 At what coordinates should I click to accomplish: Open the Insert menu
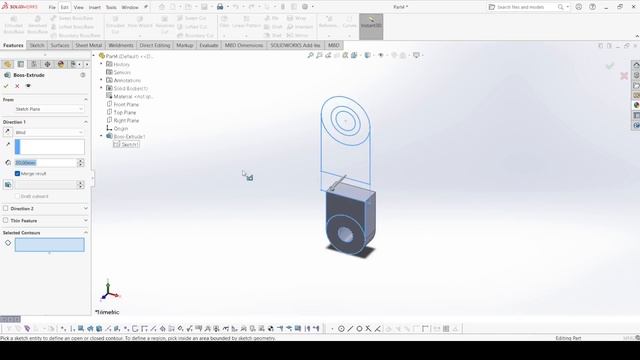coord(95,7)
